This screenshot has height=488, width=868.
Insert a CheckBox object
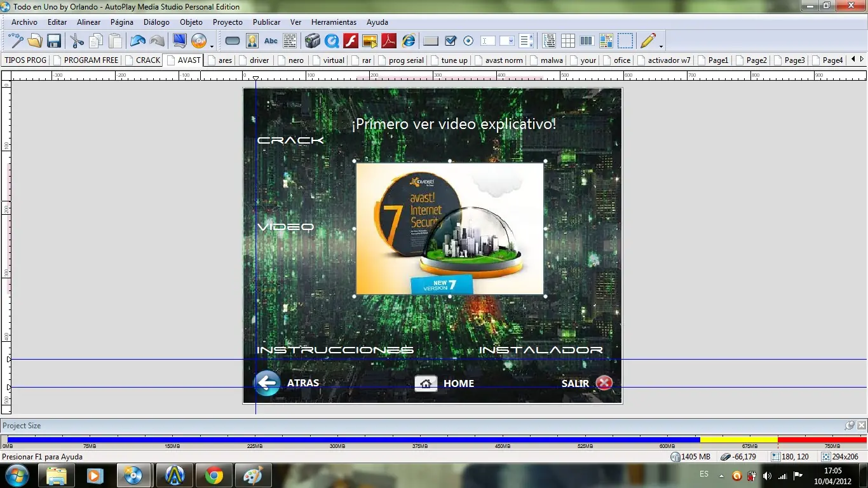pyautogui.click(x=451, y=41)
